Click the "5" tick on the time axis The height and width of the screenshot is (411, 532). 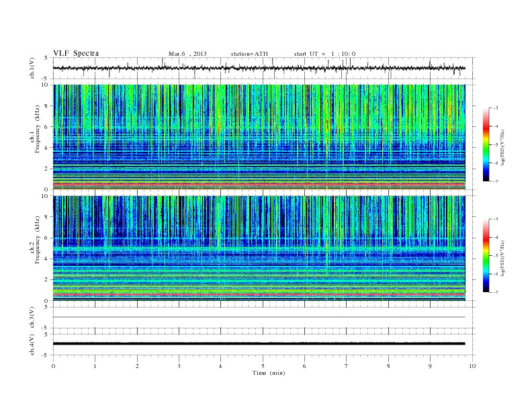pos(263,366)
